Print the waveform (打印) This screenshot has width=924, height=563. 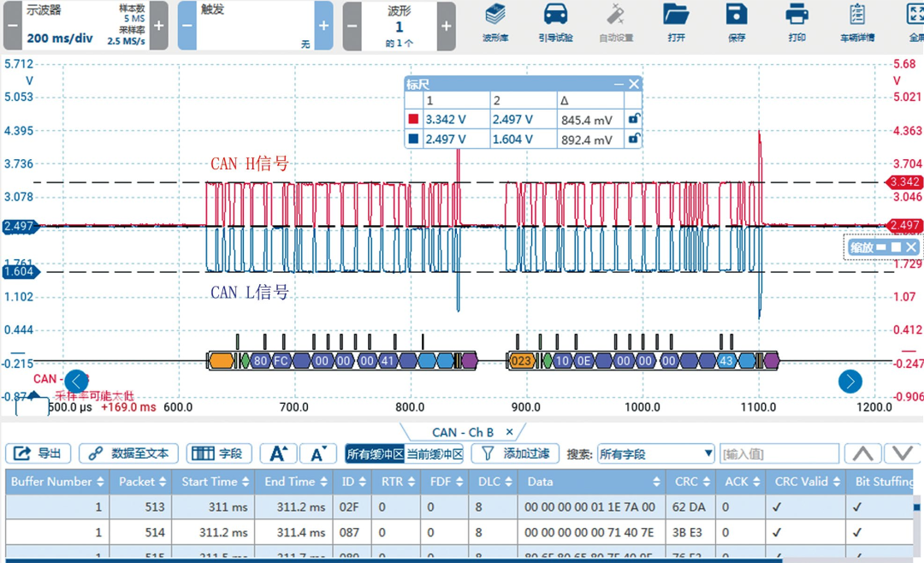797,24
